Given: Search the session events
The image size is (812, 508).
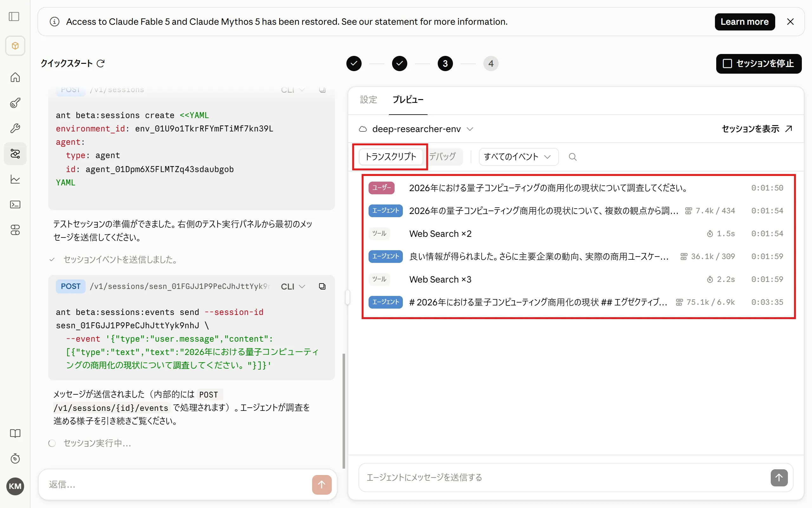Looking at the screenshot, I should click(573, 157).
